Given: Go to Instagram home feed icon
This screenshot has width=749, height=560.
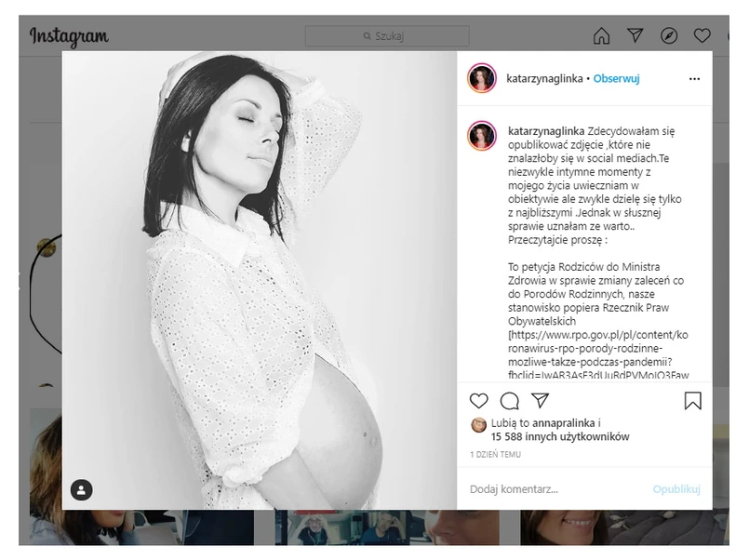Looking at the screenshot, I should (601, 35).
